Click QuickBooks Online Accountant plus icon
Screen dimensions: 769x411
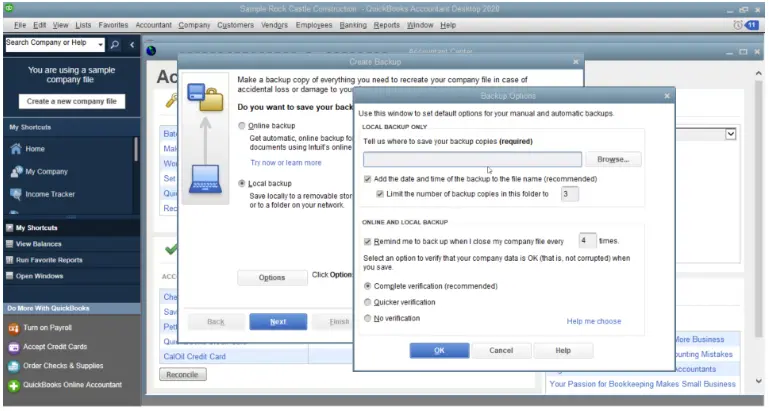click(14, 385)
